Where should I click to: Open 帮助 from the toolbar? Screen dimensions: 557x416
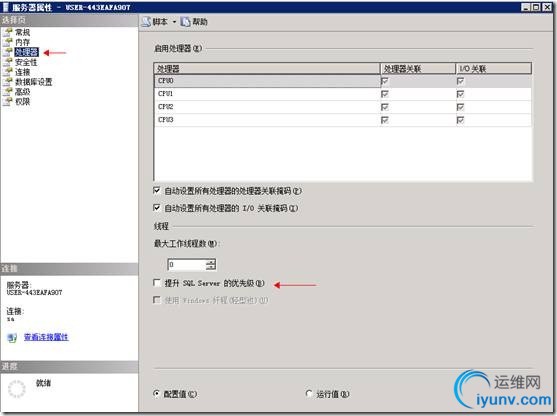[194, 22]
